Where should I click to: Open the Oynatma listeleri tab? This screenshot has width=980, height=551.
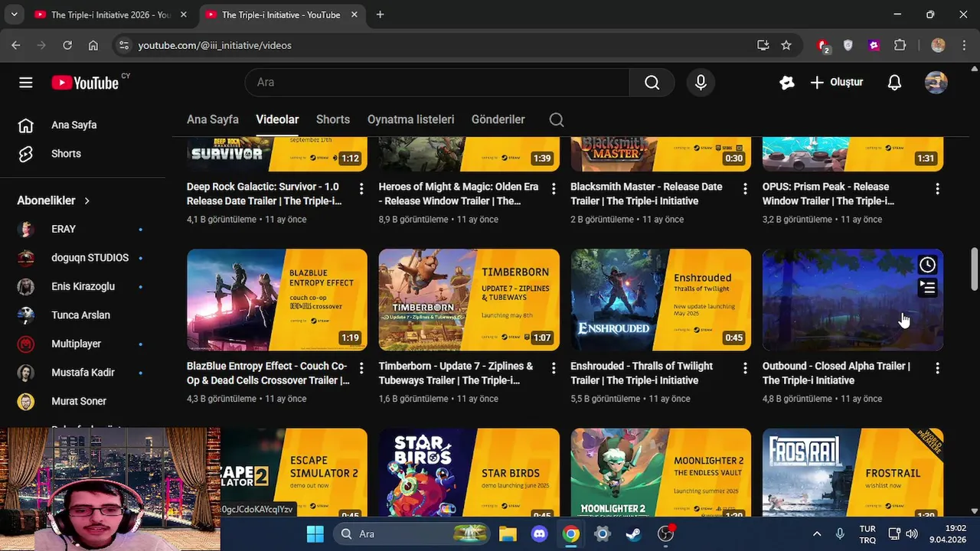(x=410, y=119)
